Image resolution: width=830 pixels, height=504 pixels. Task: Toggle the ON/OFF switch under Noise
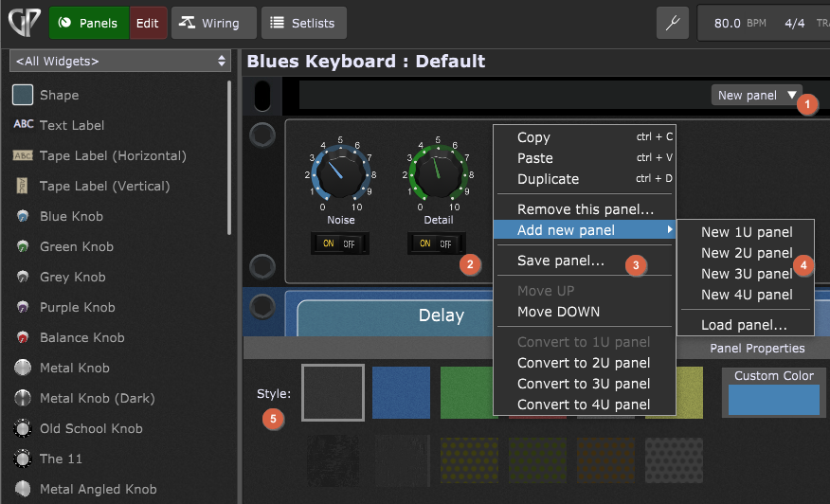coord(340,243)
